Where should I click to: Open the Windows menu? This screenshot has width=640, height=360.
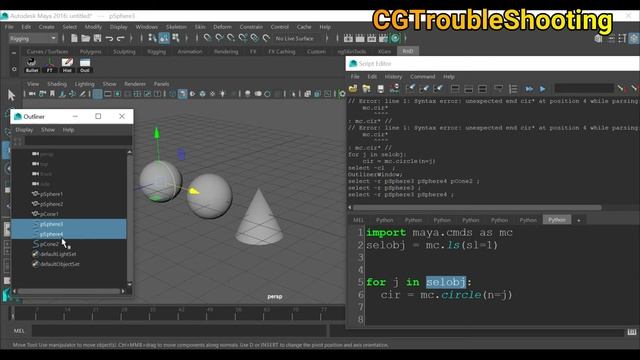click(x=147, y=27)
